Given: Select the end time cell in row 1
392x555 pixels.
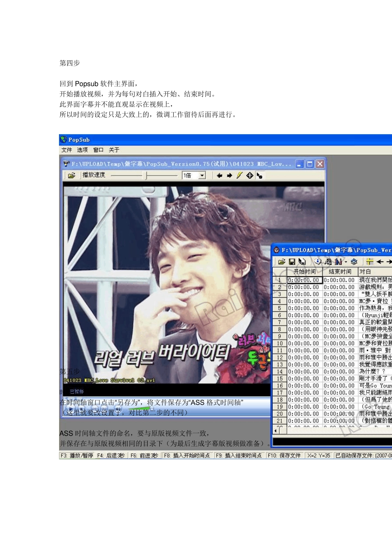Looking at the screenshot, I should (x=340, y=280).
